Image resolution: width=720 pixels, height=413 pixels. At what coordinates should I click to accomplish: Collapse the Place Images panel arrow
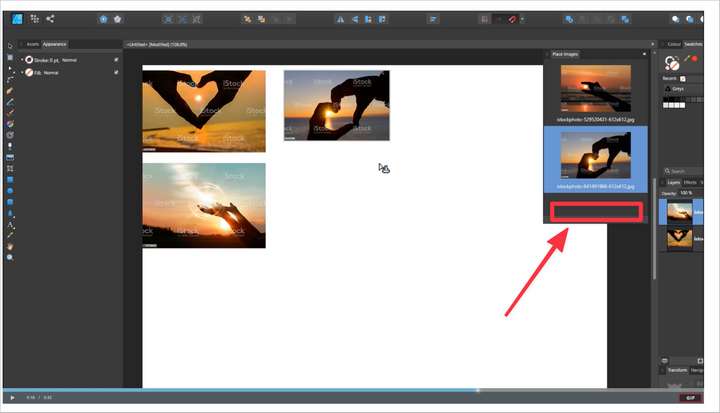[x=644, y=54]
